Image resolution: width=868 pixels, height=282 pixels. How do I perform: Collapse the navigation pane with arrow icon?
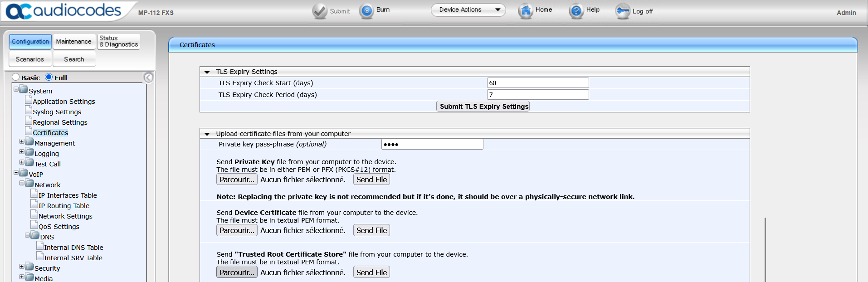[148, 78]
